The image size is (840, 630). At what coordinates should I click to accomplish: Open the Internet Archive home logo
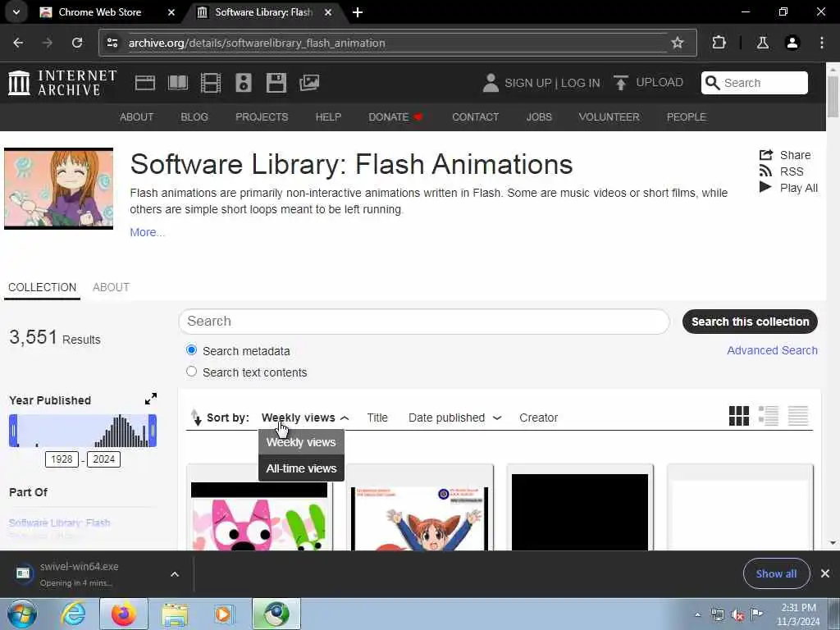point(62,83)
